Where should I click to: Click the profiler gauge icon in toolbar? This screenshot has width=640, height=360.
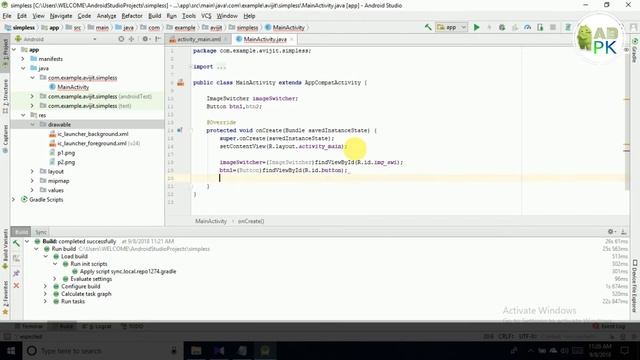pyautogui.click(x=527, y=27)
